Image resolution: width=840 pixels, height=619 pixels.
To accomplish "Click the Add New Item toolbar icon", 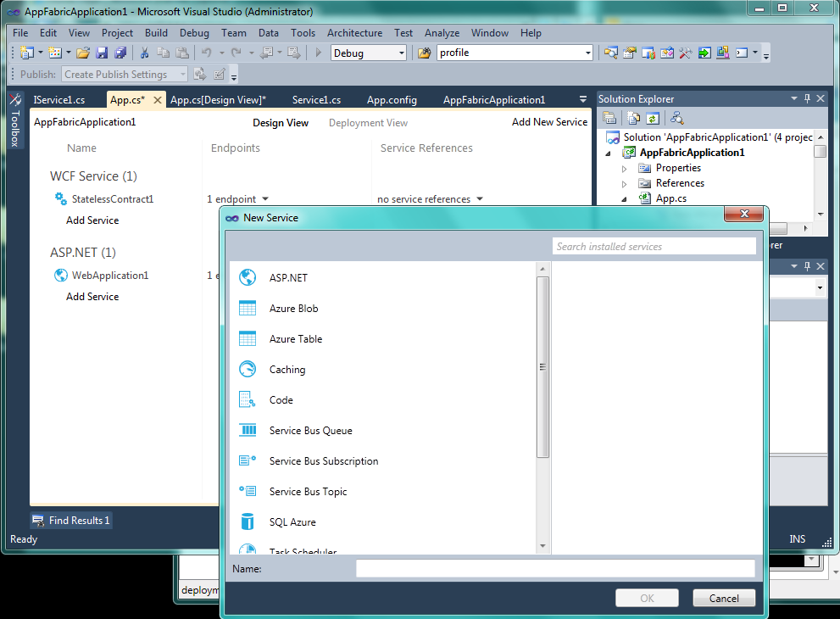I will coord(54,53).
